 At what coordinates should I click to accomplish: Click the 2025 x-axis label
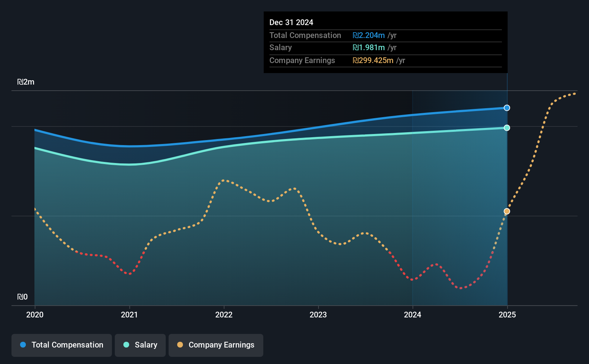pos(507,315)
